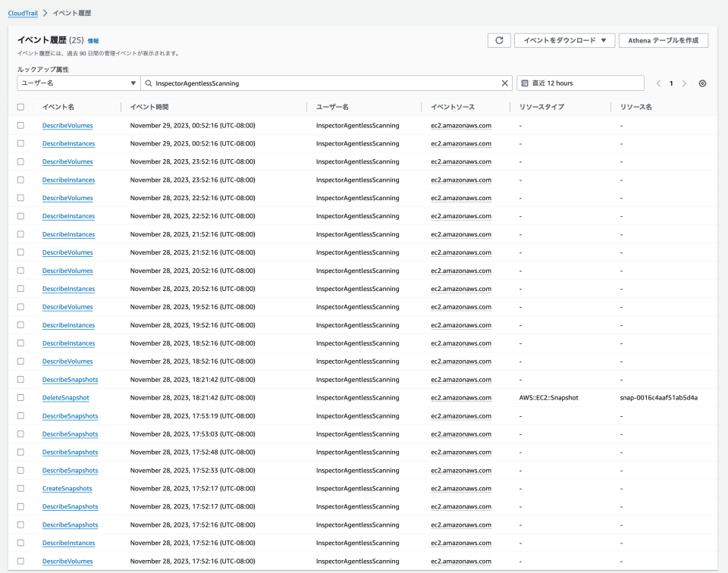This screenshot has height=573, width=728.
Task: Select the CreateSnapshots event checkbox
Action: 20,488
